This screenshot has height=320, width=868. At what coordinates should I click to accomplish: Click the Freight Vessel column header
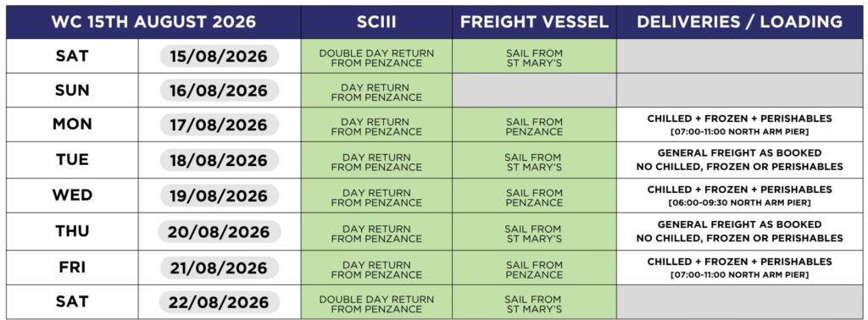pos(534,22)
